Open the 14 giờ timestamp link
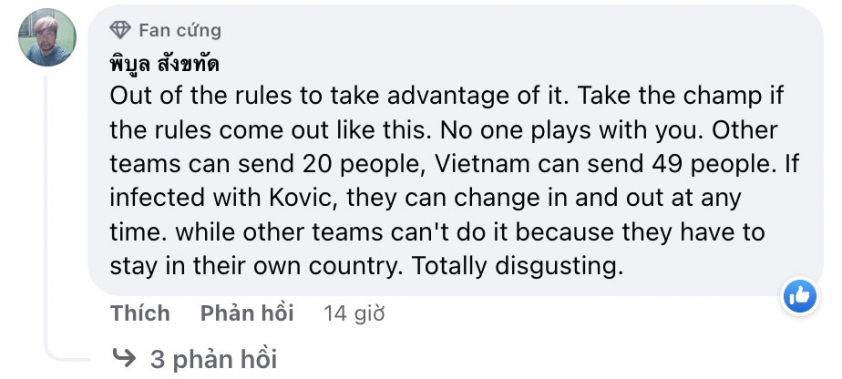842x379 pixels. click(x=354, y=314)
